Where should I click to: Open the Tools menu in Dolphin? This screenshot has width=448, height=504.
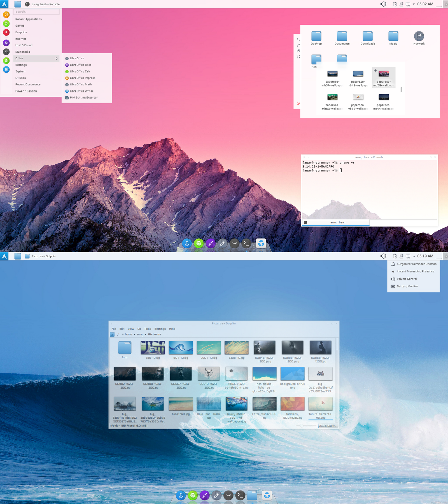148,329
